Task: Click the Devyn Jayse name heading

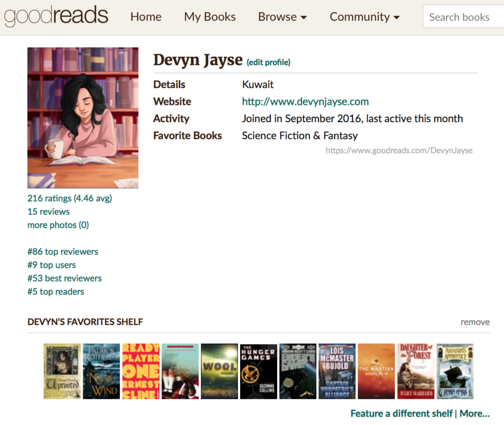Action: (198, 60)
